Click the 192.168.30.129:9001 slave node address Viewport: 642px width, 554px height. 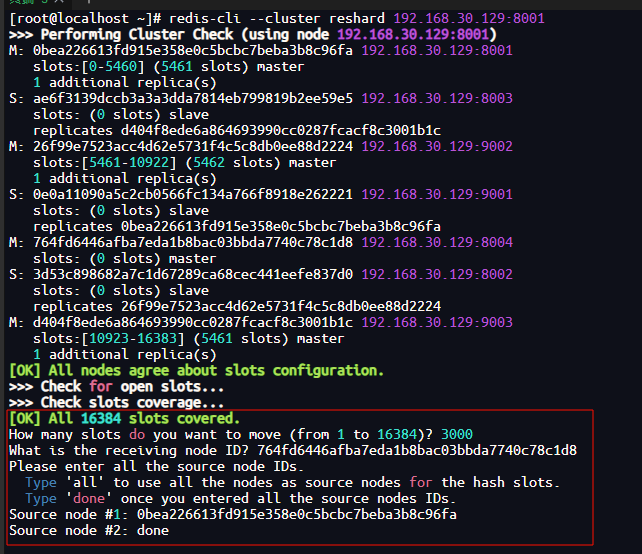point(436,194)
